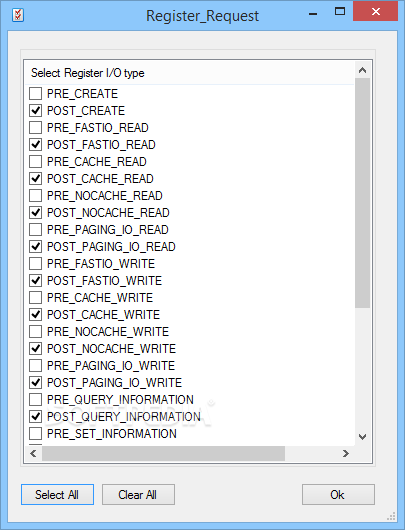Enable the PRE_PAGING_IO_READ checkbox
This screenshot has height=530, width=405.
click(x=35, y=230)
